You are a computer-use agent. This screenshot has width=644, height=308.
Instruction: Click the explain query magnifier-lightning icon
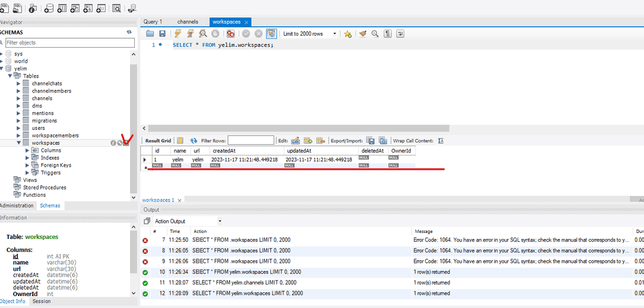[x=203, y=33]
